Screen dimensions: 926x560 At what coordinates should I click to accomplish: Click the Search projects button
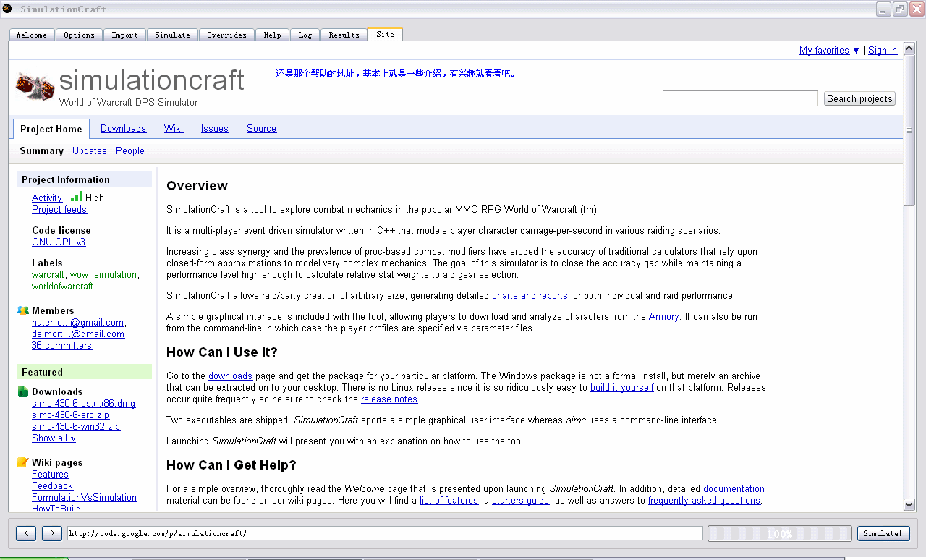tap(859, 98)
